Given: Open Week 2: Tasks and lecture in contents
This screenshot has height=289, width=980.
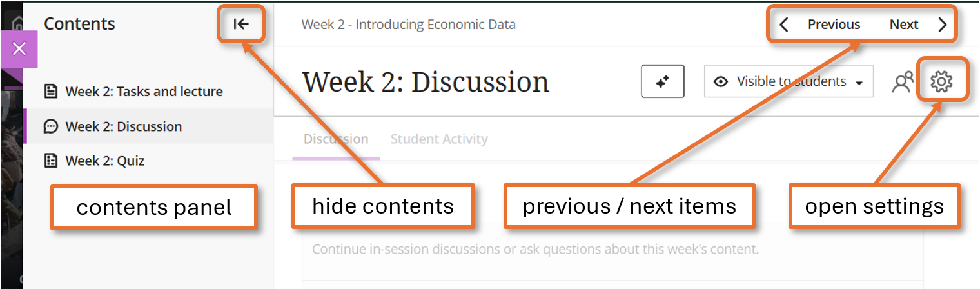Looking at the screenshot, I should pyautogui.click(x=144, y=92).
